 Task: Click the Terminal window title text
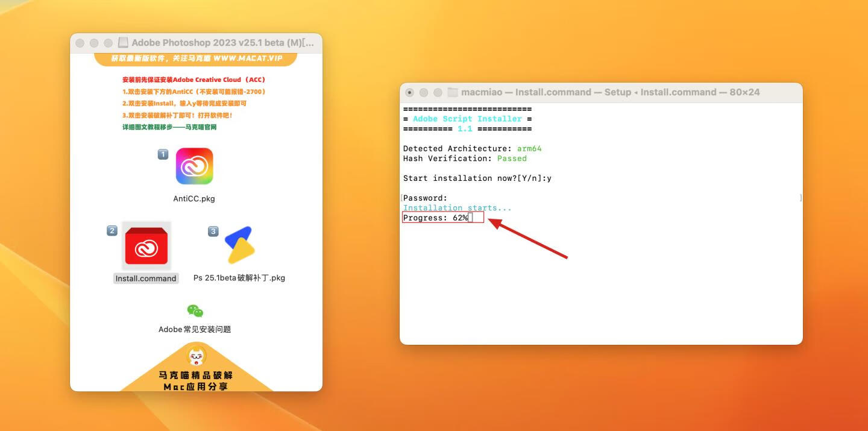click(610, 92)
